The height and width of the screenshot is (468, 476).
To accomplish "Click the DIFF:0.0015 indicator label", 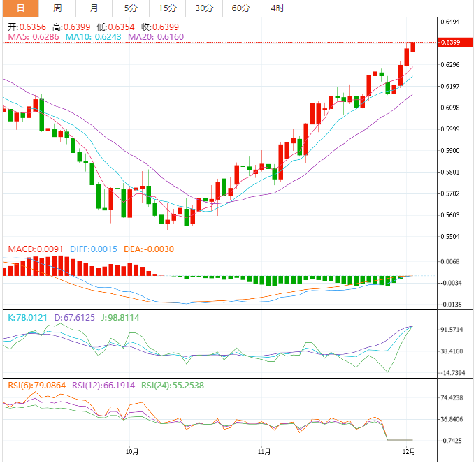I will [94, 249].
